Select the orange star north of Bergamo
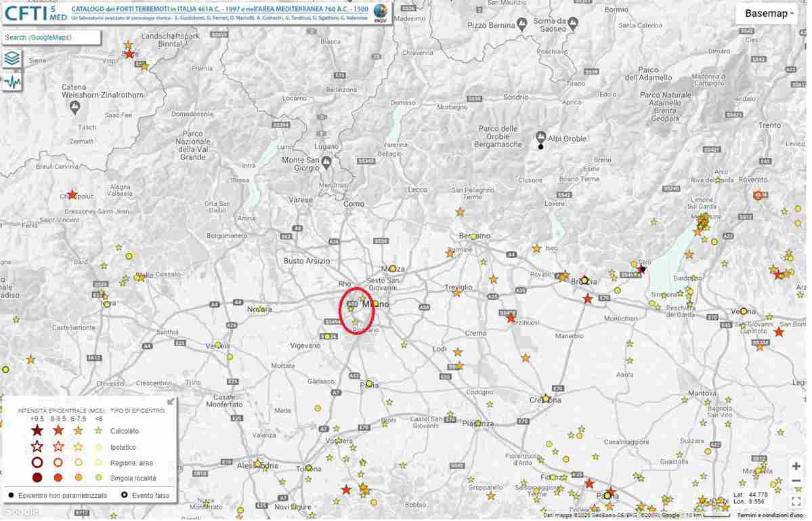Viewport: 812px width, 521px height. [460, 212]
